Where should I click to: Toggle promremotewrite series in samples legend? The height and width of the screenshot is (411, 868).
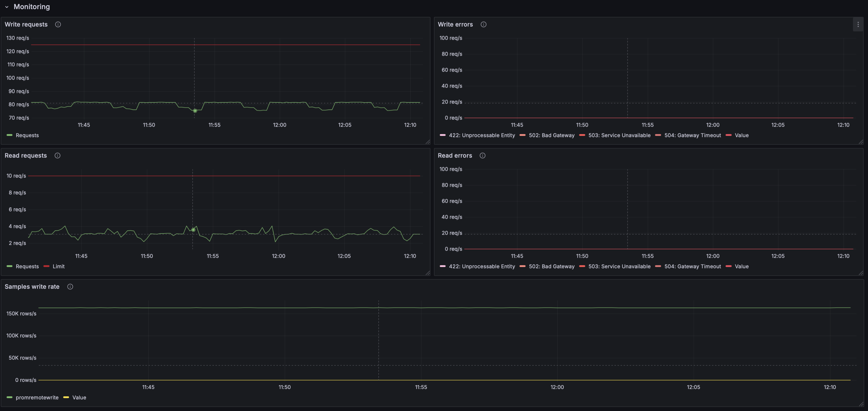37,397
